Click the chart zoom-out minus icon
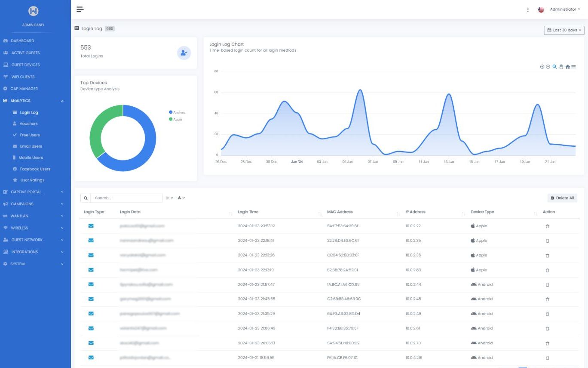 (548, 67)
